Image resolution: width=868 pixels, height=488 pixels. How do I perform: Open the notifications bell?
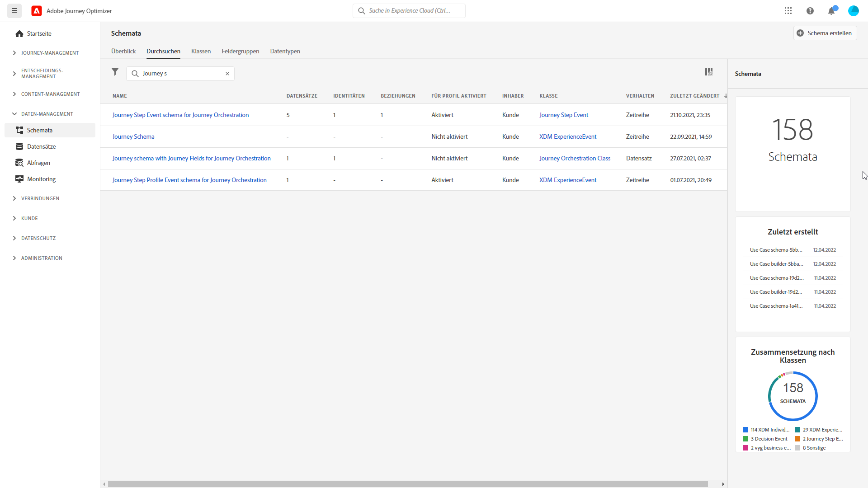[x=831, y=11]
